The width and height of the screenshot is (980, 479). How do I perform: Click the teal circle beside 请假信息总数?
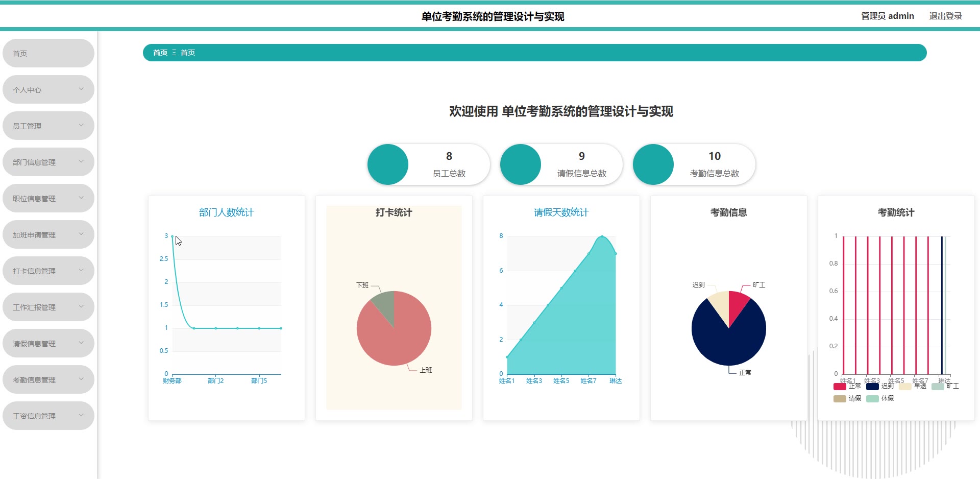point(521,164)
